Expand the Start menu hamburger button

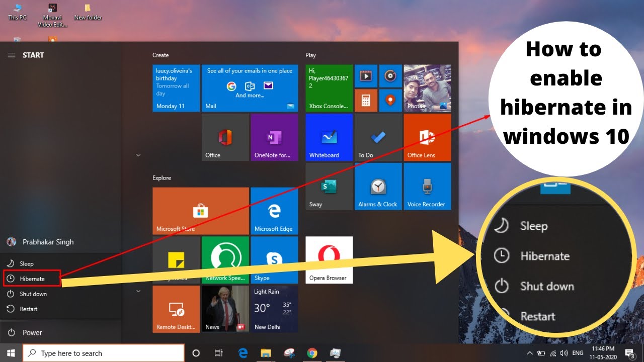tap(11, 55)
